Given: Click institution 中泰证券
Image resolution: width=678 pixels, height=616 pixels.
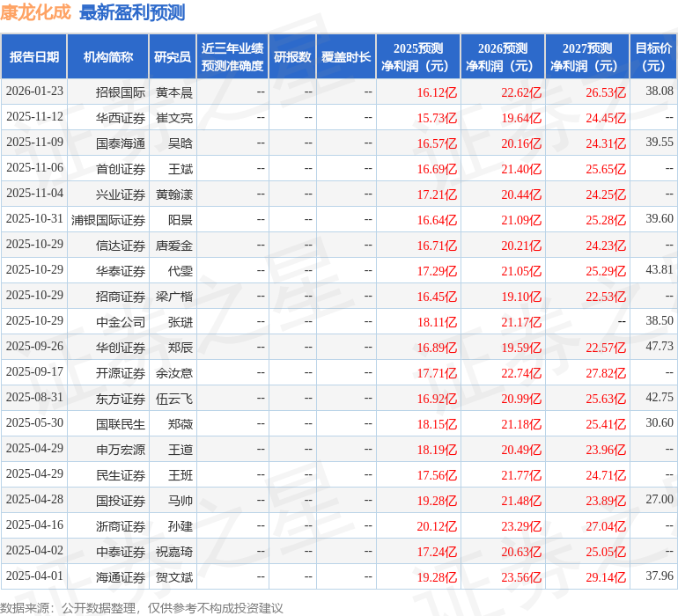Looking at the screenshot, I should tap(121, 552).
